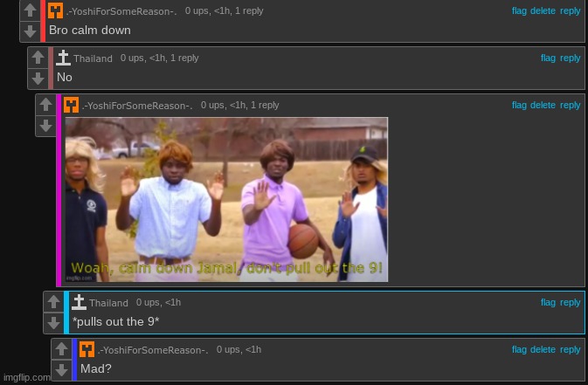This screenshot has height=385, width=588.
Task: Reply to the "Mad?" comment
Action: [570, 350]
